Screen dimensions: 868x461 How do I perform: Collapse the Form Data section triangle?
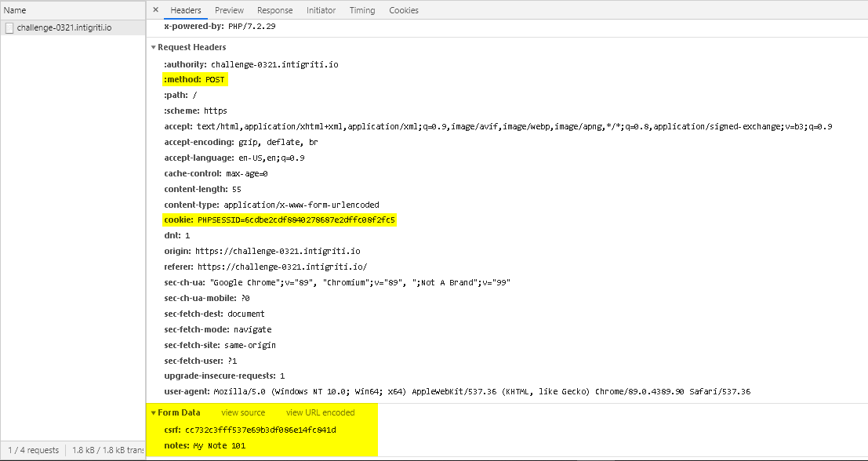[x=154, y=413]
